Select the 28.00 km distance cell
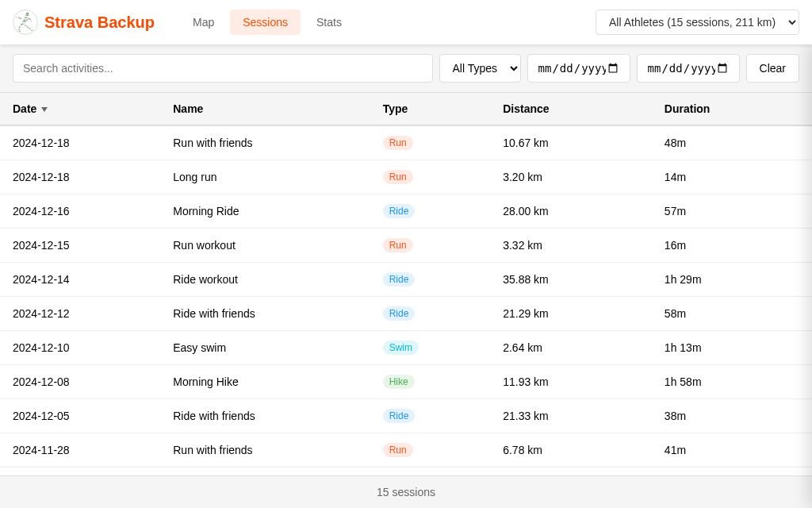 526,211
